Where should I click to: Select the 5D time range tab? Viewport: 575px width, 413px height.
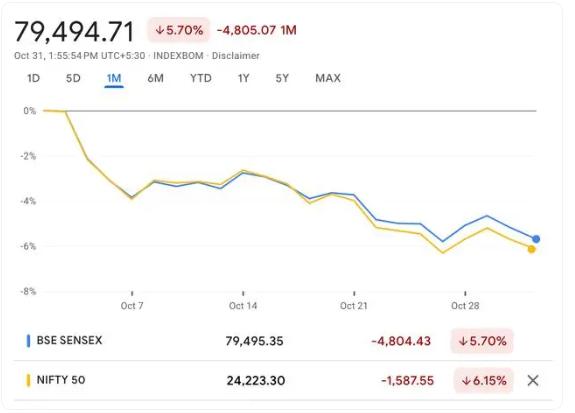[x=73, y=78]
